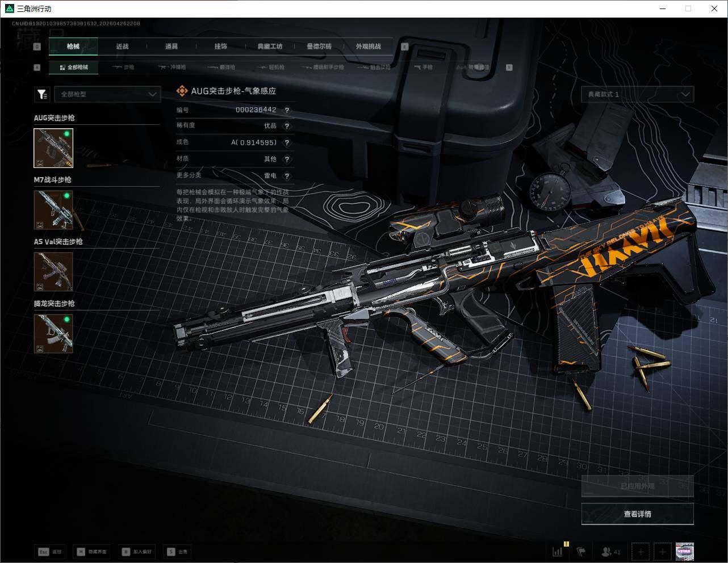Click the help icon beside 编号

pyautogui.click(x=287, y=110)
